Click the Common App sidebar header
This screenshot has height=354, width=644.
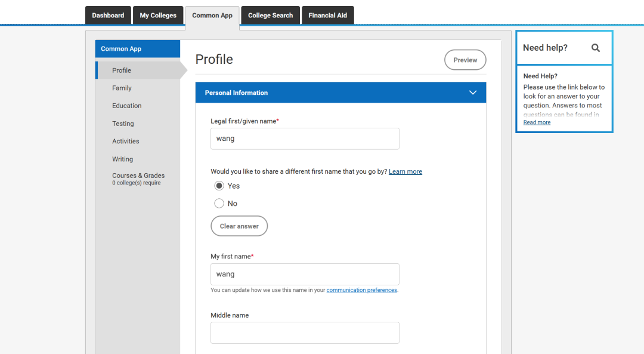click(138, 49)
